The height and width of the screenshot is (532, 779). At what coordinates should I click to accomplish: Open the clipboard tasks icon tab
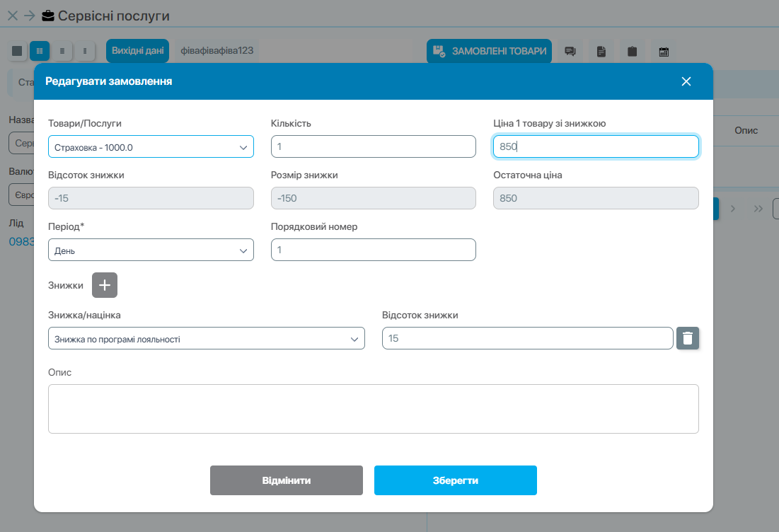coord(632,51)
